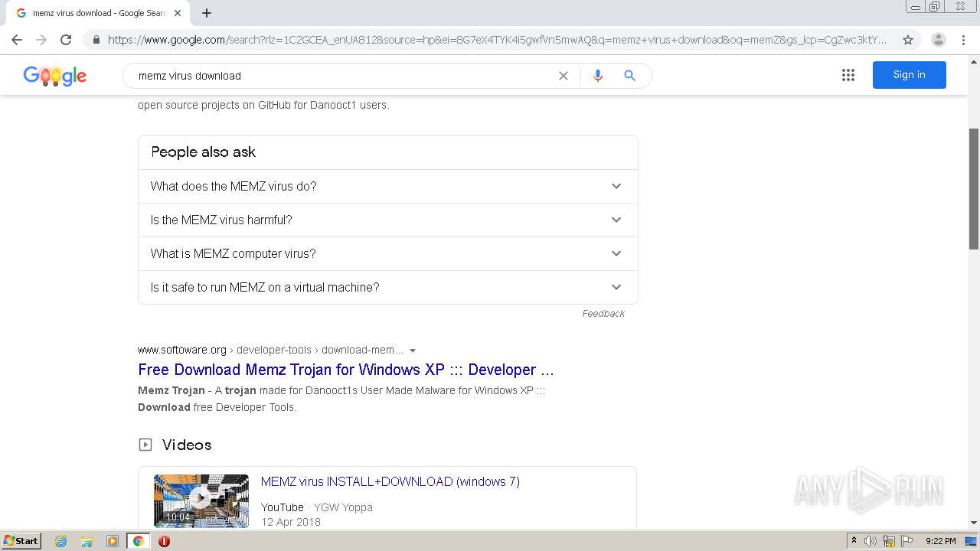Open the Google apps grid
The height and width of the screenshot is (551, 980).
(x=848, y=75)
